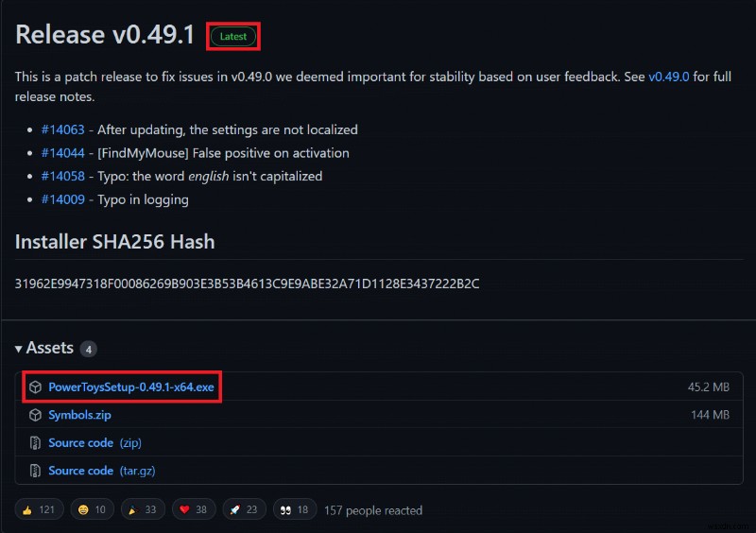Toggle the heart reaction
The image size is (756, 533).
tap(194, 509)
